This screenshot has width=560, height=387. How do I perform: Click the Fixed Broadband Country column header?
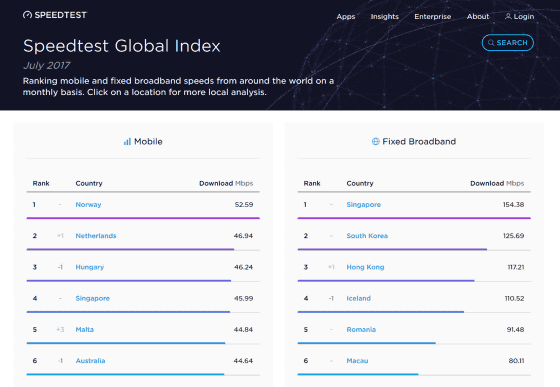(360, 183)
